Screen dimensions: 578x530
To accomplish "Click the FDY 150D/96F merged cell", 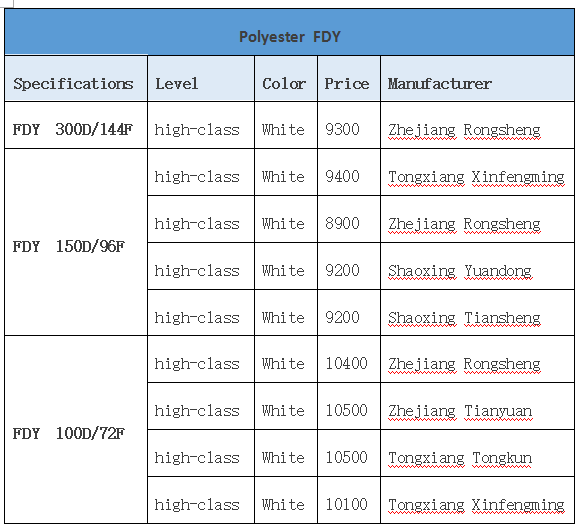I will point(76,243).
